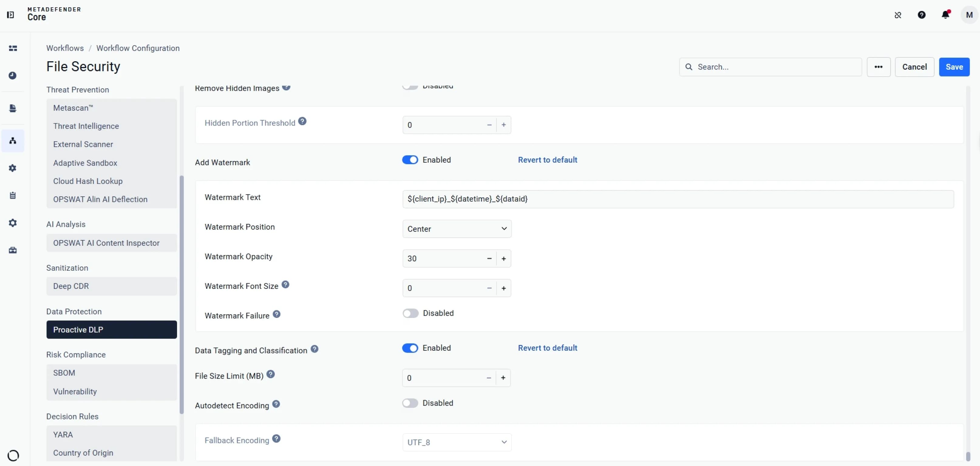This screenshot has width=980, height=466.
Task: Open the three-dots more options menu
Action: click(x=878, y=67)
